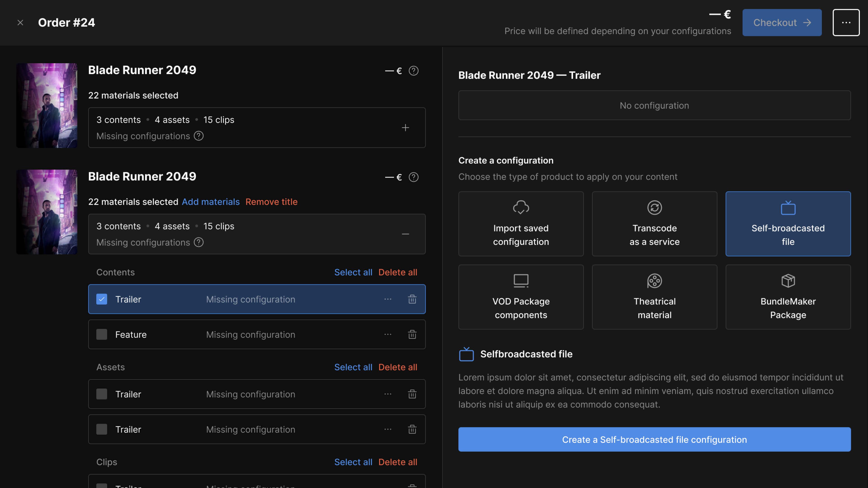Click Create a Self-broadcasted file configuration

[x=654, y=439]
